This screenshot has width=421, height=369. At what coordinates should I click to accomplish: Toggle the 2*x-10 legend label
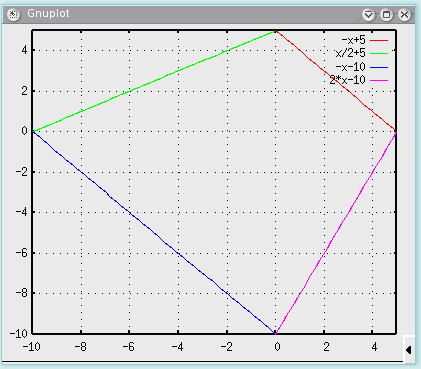point(347,80)
